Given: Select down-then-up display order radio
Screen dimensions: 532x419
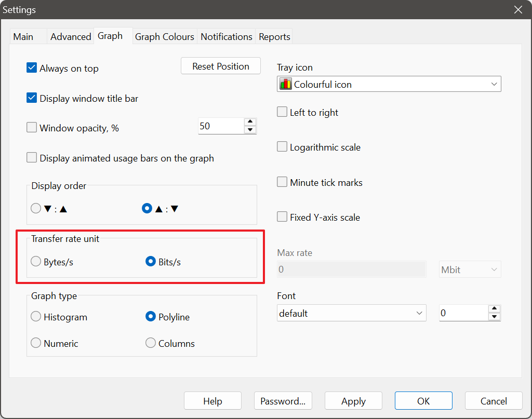Looking at the screenshot, I should coord(36,209).
